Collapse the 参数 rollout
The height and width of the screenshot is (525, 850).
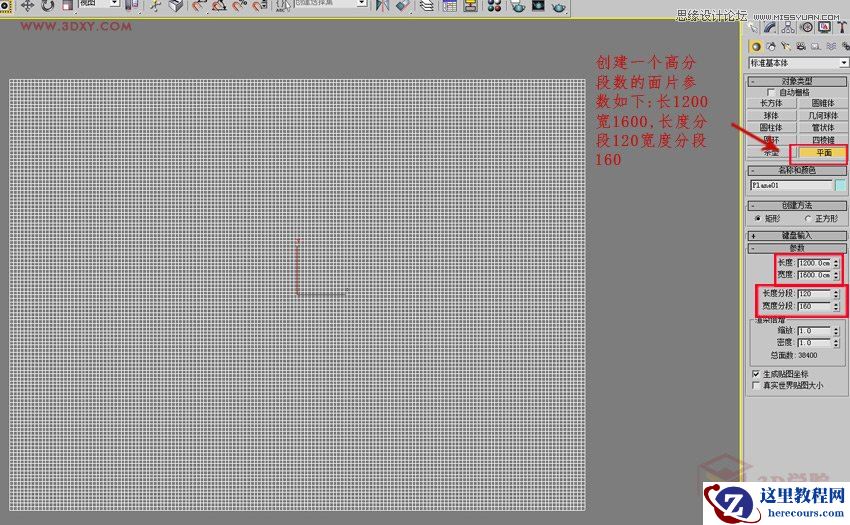pyautogui.click(x=797, y=248)
